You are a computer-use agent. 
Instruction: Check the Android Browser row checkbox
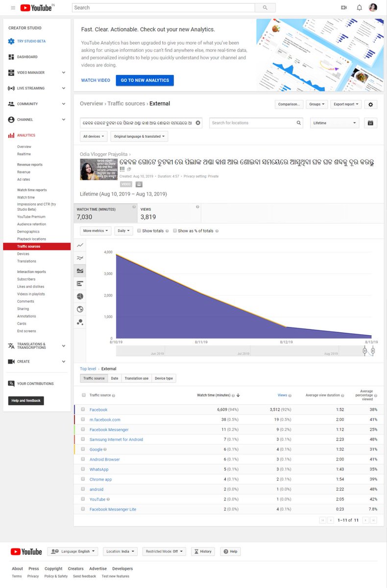pos(83,460)
